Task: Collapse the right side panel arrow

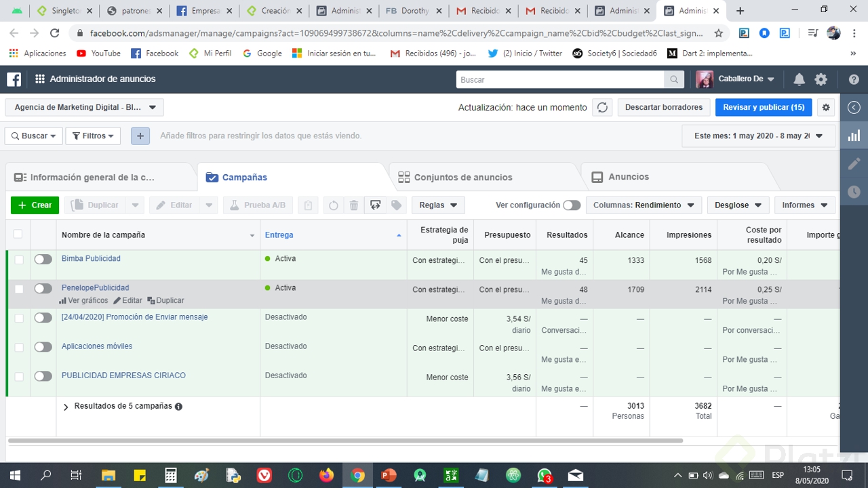Action: pyautogui.click(x=854, y=107)
